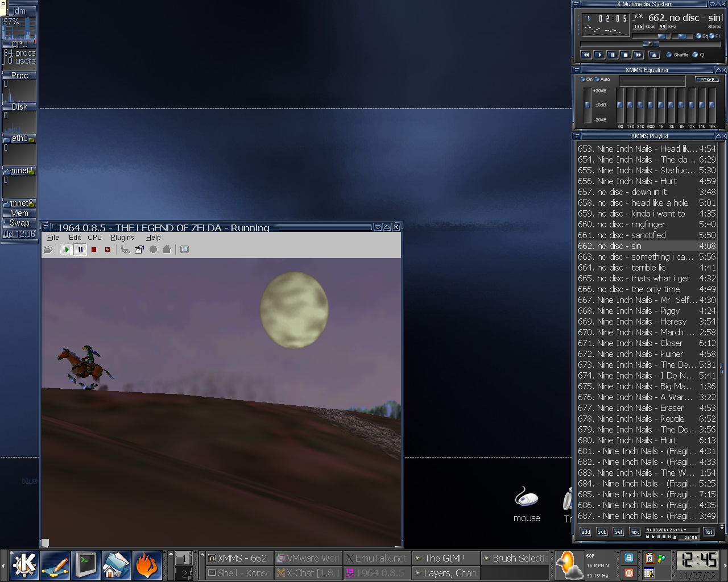Open the Plugins menu in 1964 emulator
728x582 pixels.
tap(122, 238)
